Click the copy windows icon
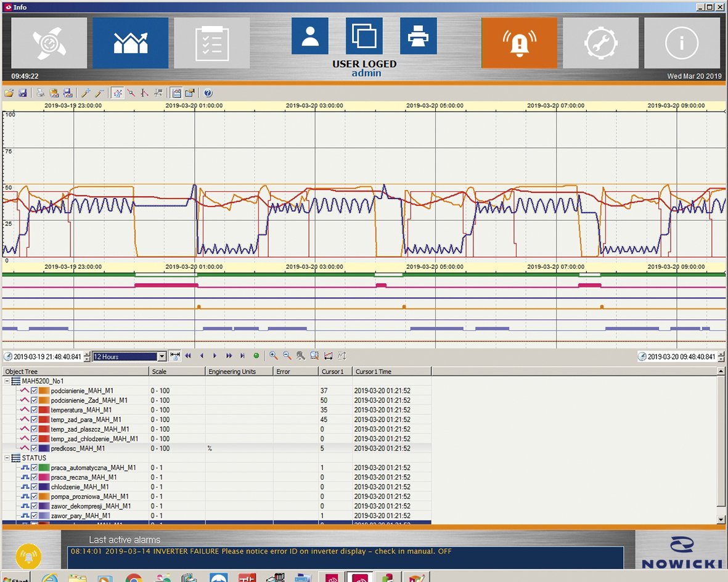The image size is (728, 582). (364, 36)
